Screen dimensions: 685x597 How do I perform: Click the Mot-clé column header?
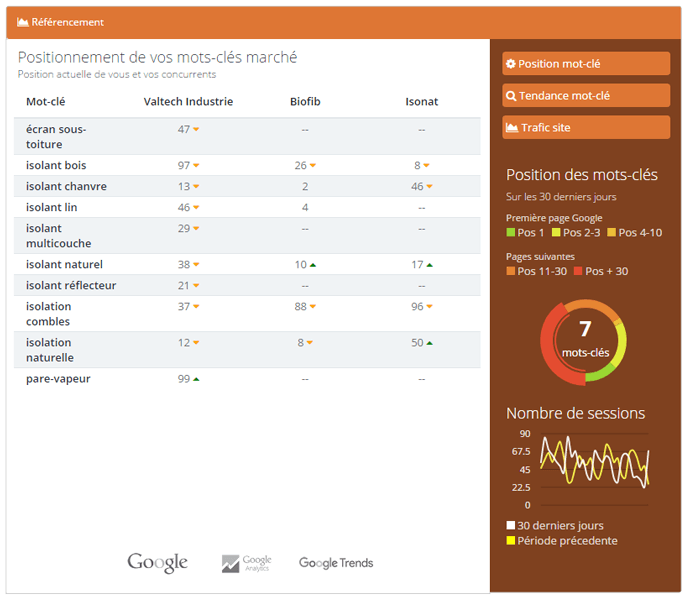click(45, 102)
